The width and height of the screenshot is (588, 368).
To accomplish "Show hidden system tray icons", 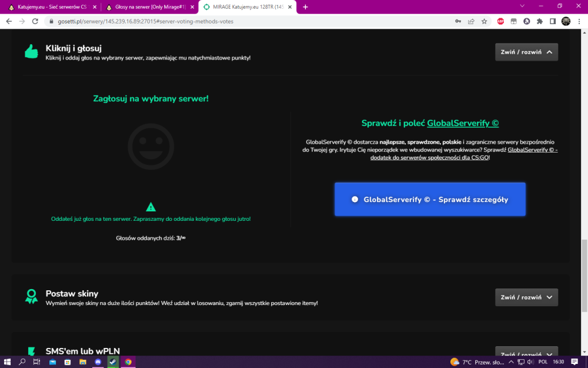I will click(x=511, y=362).
